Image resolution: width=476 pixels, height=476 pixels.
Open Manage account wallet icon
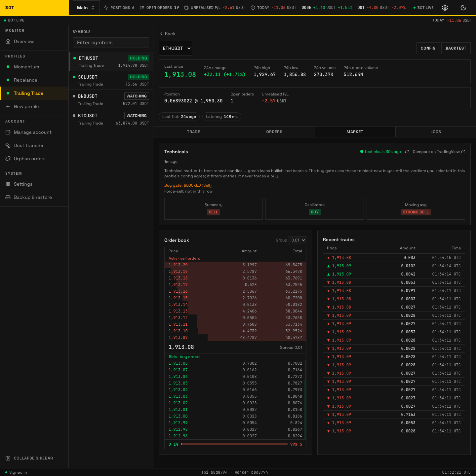point(8,132)
